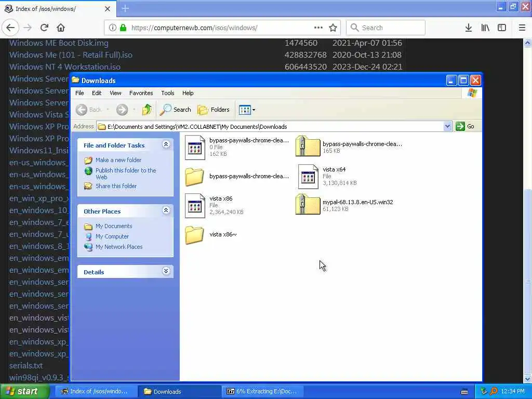Open serials.txt link in browser
Image resolution: width=532 pixels, height=399 pixels.
26,366
